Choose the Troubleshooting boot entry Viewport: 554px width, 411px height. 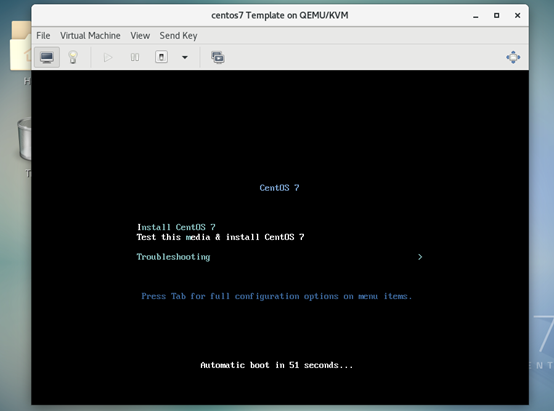(x=173, y=257)
